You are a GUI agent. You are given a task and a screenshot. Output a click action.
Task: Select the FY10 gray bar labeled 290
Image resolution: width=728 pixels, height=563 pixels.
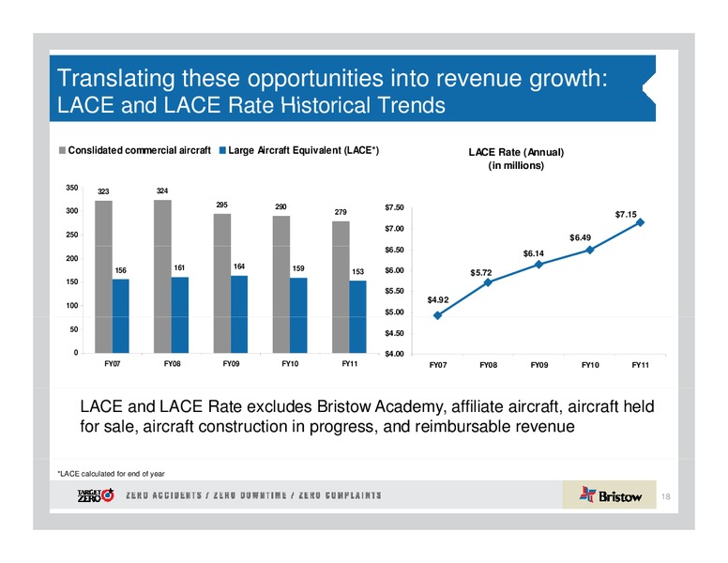(x=281, y=284)
